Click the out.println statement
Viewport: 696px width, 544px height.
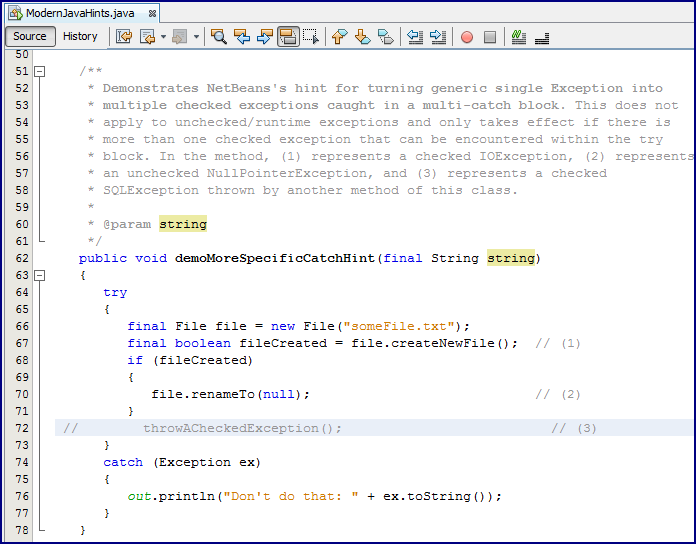click(314, 496)
